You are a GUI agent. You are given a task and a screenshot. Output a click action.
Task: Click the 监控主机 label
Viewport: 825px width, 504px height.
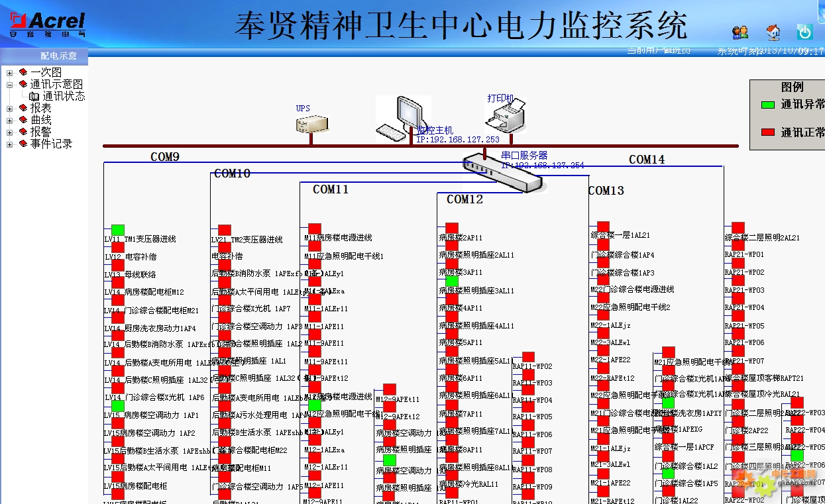coord(435,130)
